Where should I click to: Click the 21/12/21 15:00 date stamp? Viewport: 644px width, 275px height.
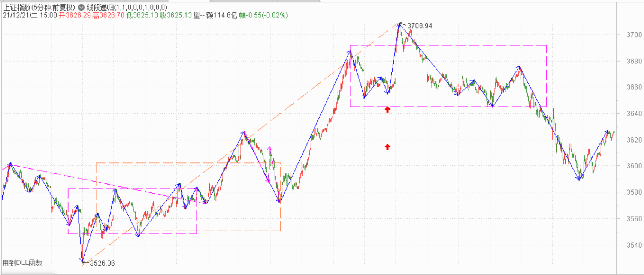click(x=30, y=15)
